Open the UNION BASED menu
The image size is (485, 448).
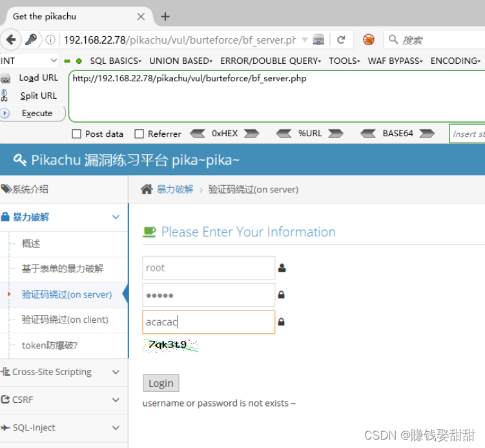pos(181,61)
